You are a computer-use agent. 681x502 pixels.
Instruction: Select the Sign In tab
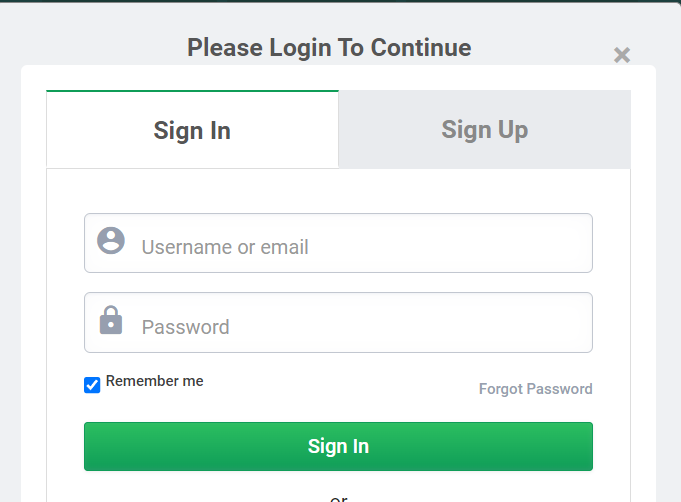point(192,130)
